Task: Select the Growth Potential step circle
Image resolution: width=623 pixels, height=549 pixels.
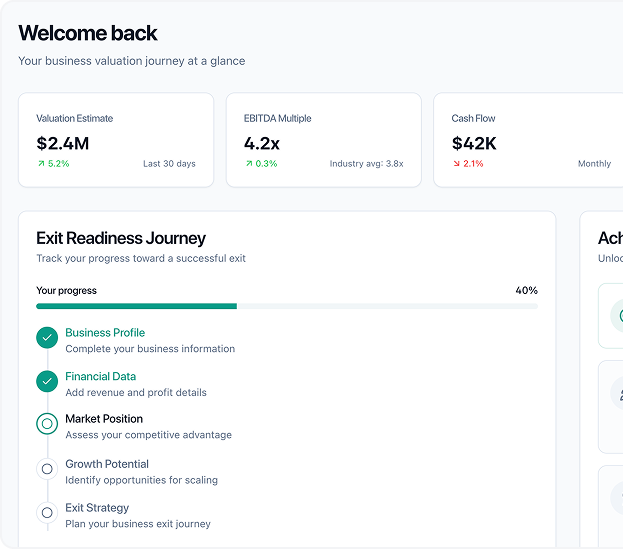Action: coord(47,469)
